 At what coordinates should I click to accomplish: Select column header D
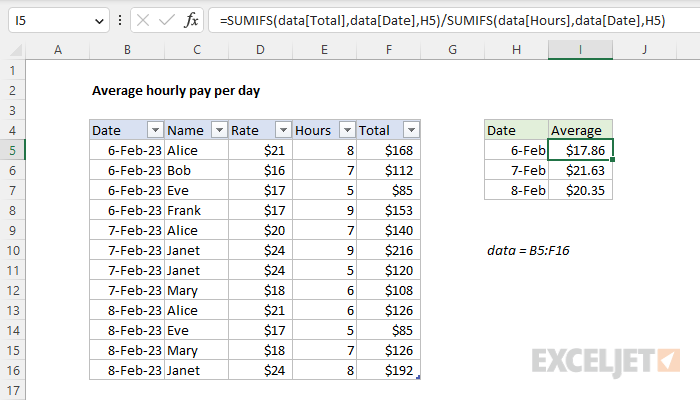(260, 50)
